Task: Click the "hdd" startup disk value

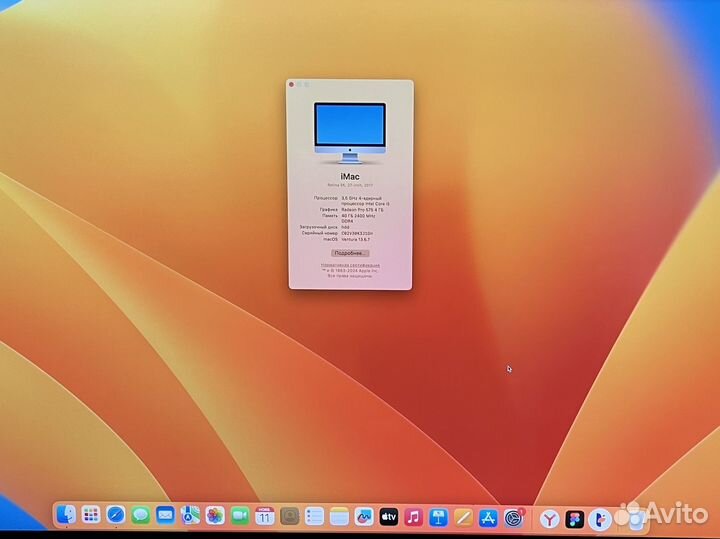Action: (x=345, y=227)
